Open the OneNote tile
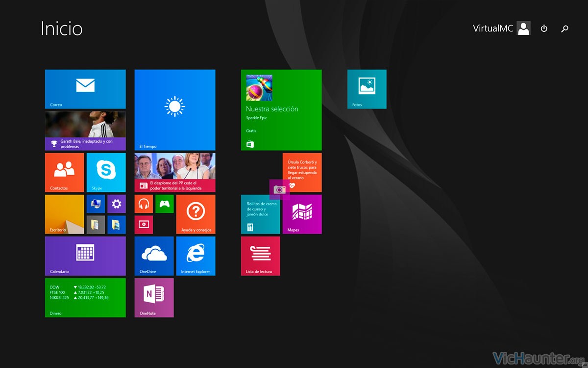588x368 pixels. coord(154,298)
